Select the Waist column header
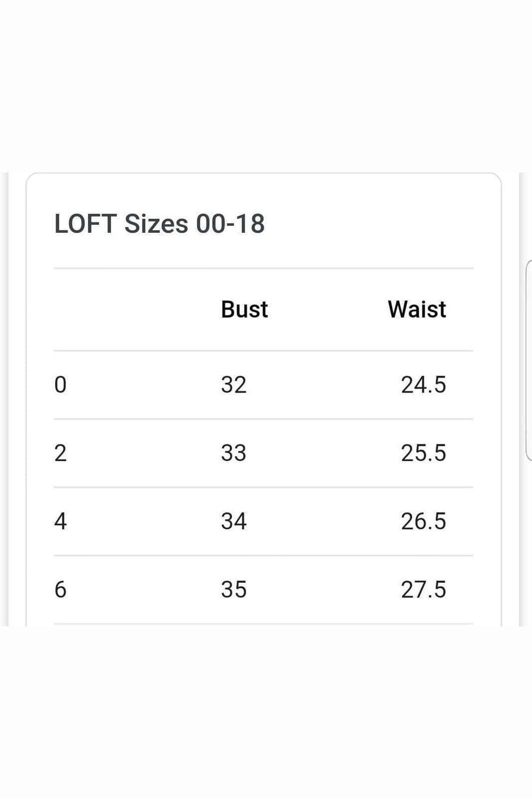Viewport: 532px width, 799px height. click(x=417, y=309)
